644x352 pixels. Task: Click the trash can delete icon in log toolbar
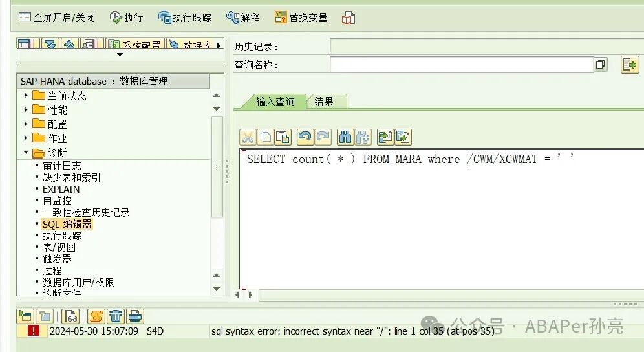click(116, 316)
